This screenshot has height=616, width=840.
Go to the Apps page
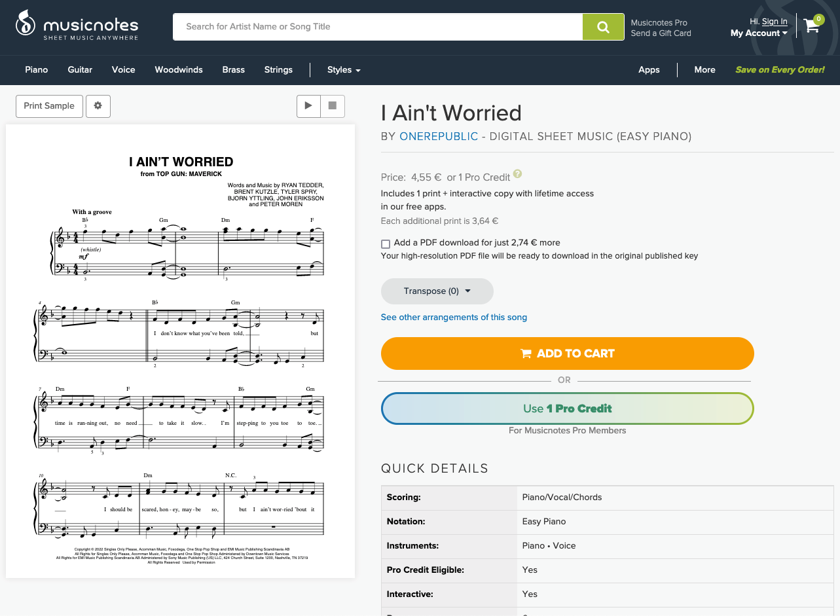tap(649, 70)
